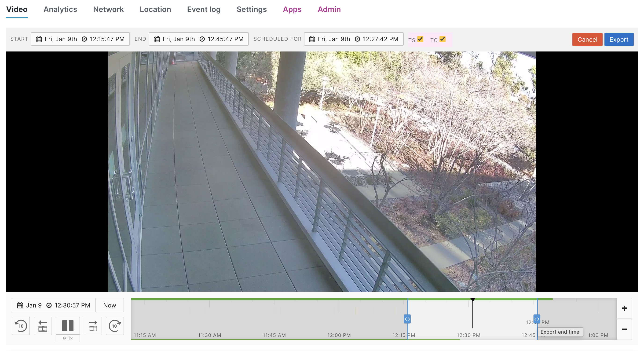This screenshot has width=644, height=351.
Task: Click the Export button
Action: point(619,39)
